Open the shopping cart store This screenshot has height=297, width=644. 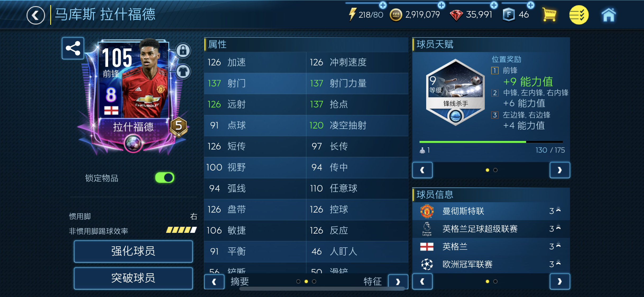point(549,15)
